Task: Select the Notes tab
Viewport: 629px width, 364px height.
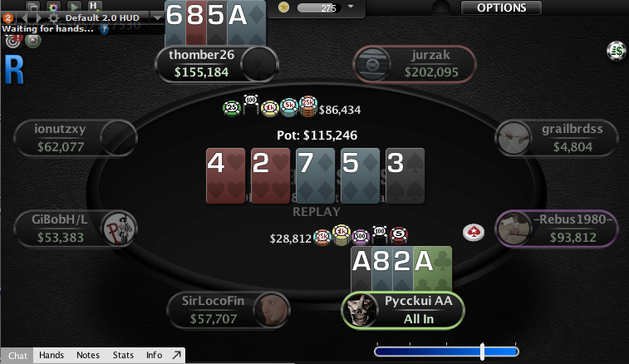Action: point(88,355)
